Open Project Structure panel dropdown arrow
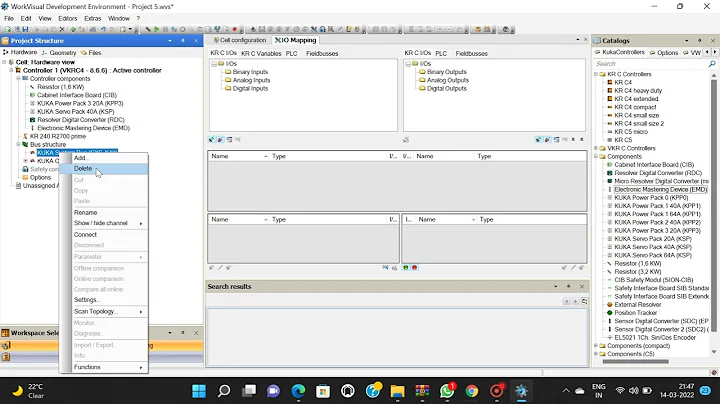Viewport: 720px width, 404px height. (170, 40)
